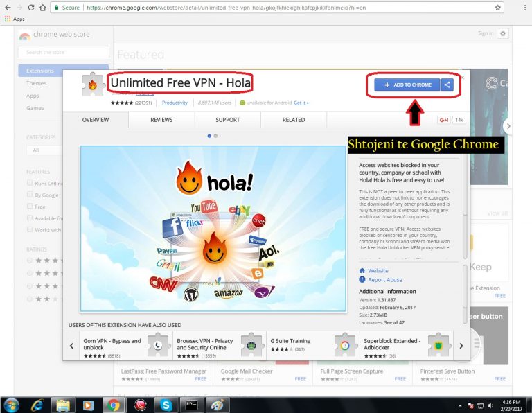Toggle Available for Android checkbox
The width and height of the screenshot is (532, 413).
[30, 218]
